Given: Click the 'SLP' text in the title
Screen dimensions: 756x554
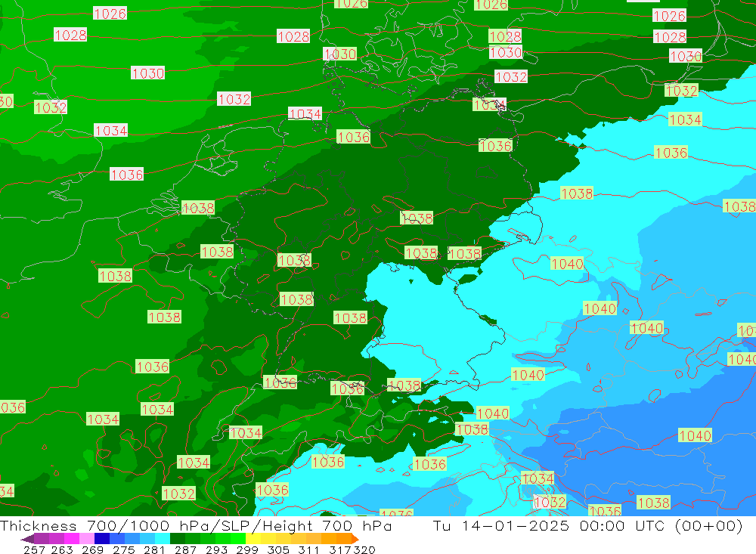Looking at the screenshot, I should [234, 525].
